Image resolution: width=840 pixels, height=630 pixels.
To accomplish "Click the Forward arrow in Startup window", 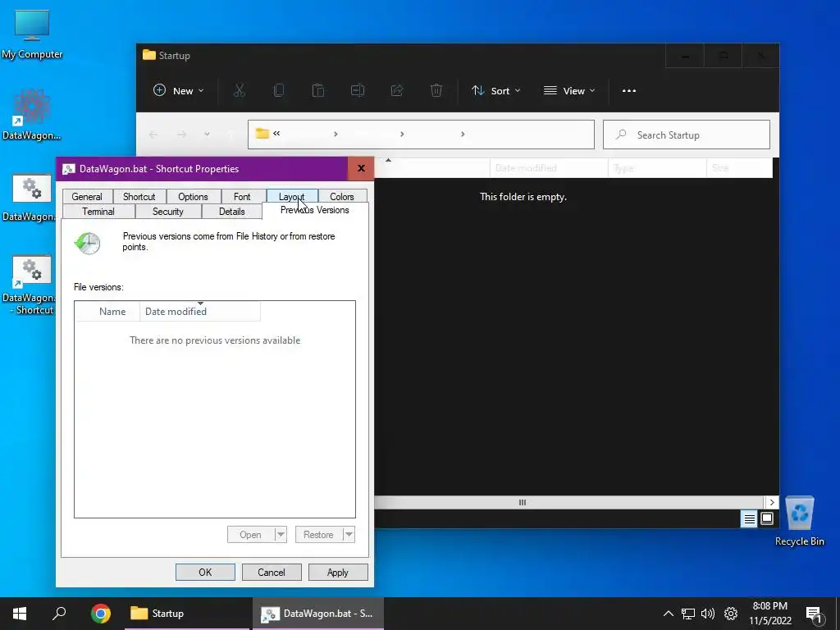I will [181, 135].
